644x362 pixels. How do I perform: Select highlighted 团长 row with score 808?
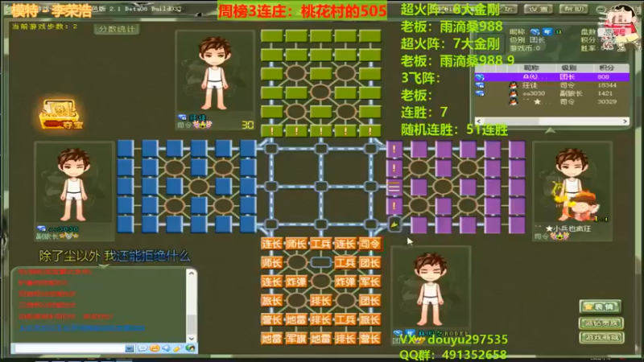(x=551, y=76)
